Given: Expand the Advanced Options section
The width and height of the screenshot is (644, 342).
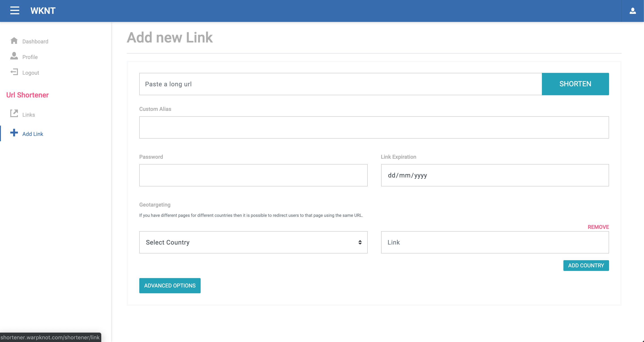Looking at the screenshot, I should tap(170, 286).
